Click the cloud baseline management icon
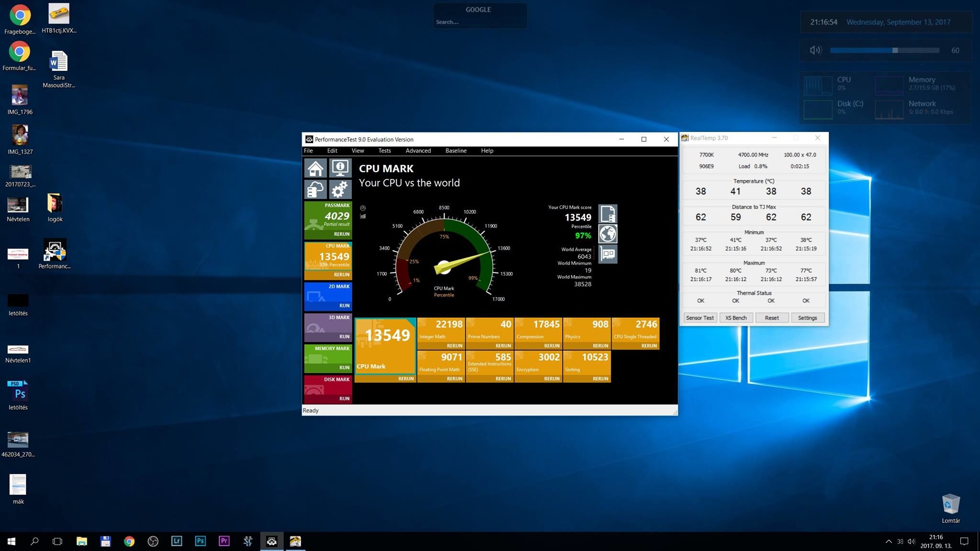The image size is (980, 551). click(315, 189)
